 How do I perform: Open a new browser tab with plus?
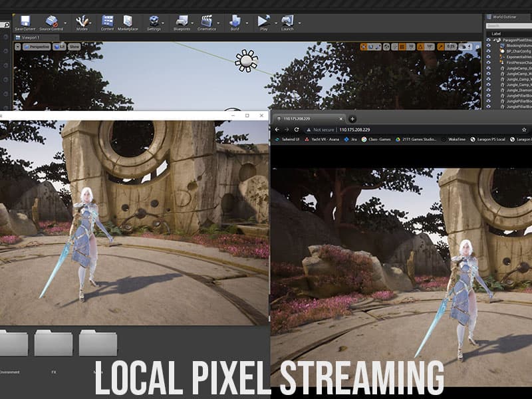(352, 119)
